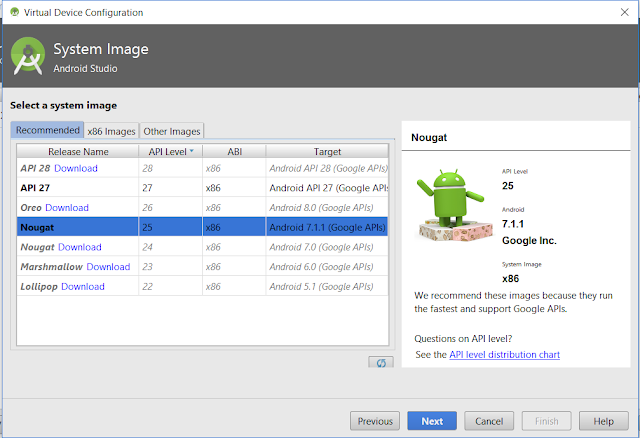Click the Marshmallow release name
Viewport: 640px width, 438px height.
(51, 267)
